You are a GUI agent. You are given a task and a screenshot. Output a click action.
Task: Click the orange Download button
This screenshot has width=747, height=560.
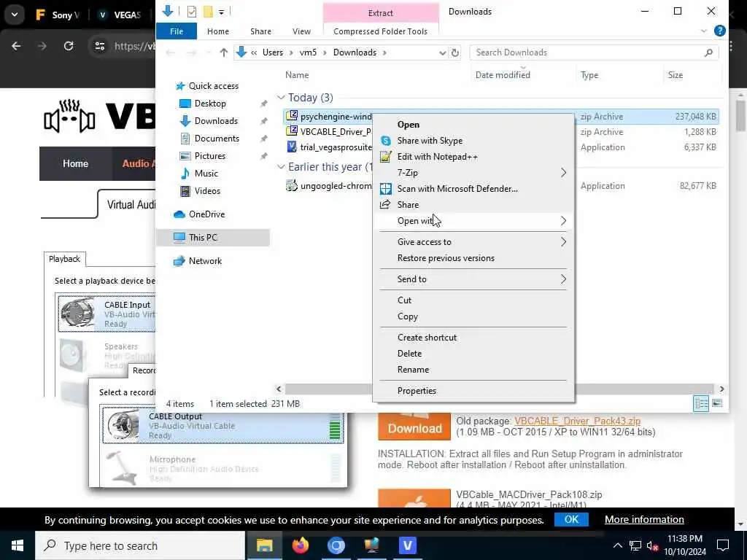[x=414, y=427]
